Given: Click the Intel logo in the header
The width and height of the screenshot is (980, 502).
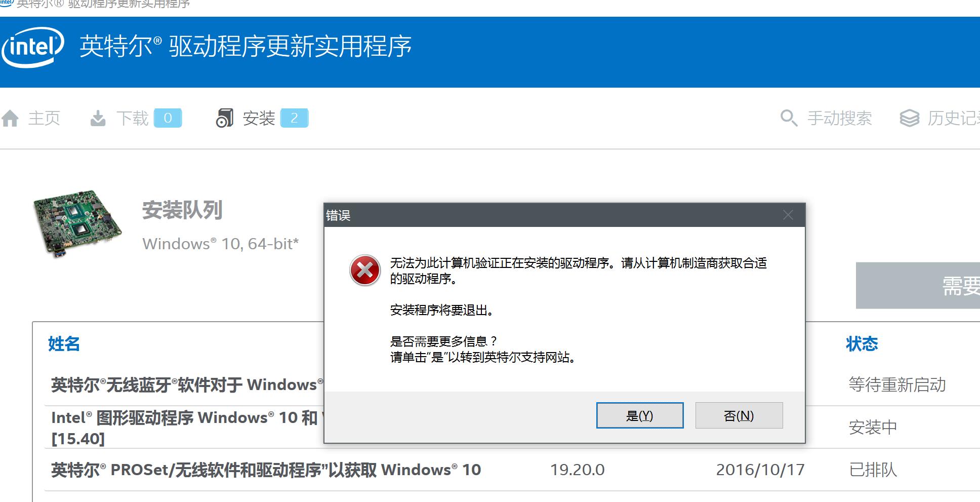Looking at the screenshot, I should pos(33,47).
